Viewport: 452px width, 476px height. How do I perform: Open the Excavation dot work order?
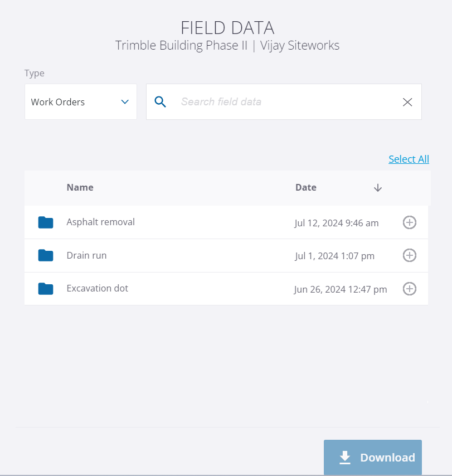click(x=226, y=289)
